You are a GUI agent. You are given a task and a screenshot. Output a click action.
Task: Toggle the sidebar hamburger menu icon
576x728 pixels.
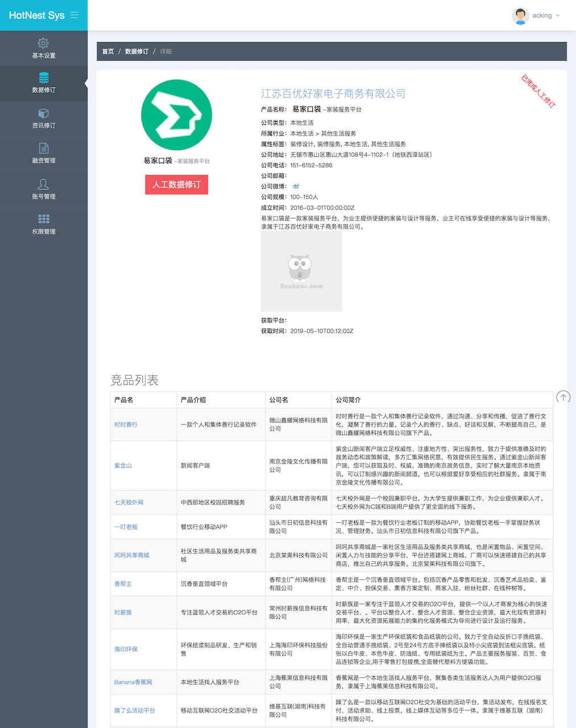click(74, 15)
